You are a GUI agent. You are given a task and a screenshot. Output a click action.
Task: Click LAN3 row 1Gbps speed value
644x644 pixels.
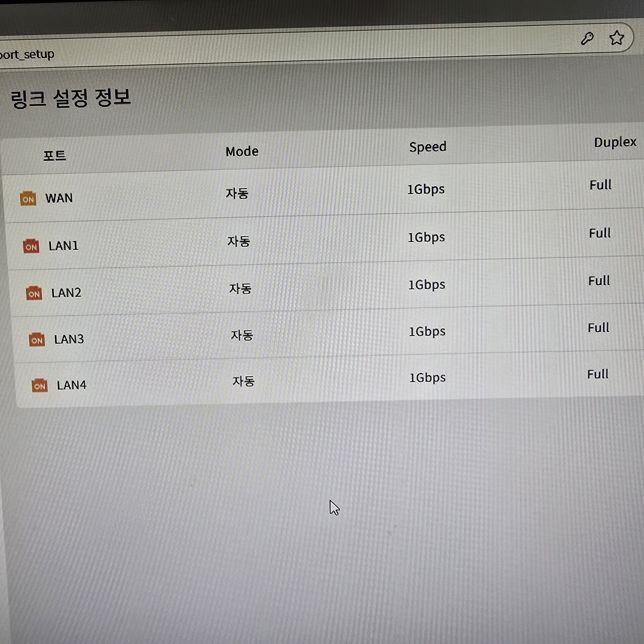427,332
